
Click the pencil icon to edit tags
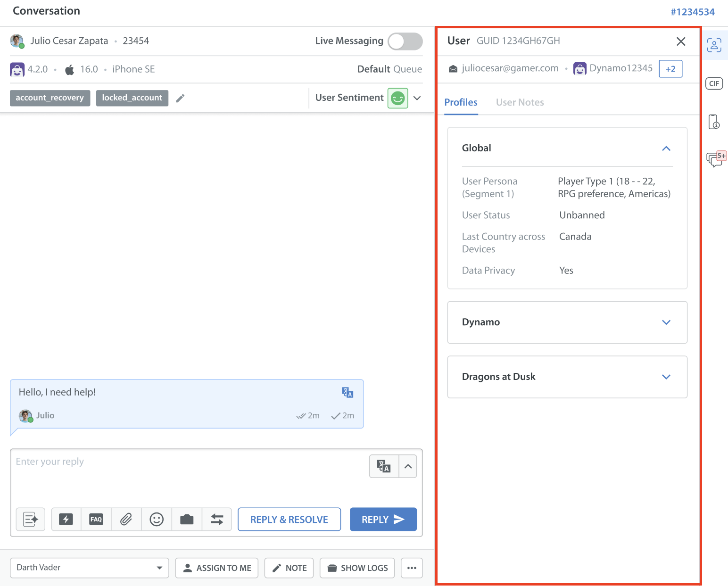[180, 98]
